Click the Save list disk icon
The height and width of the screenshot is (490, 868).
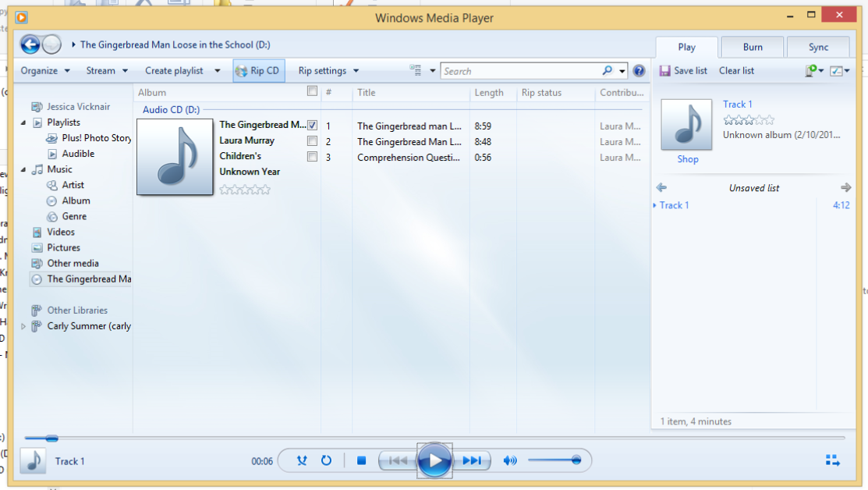(664, 71)
